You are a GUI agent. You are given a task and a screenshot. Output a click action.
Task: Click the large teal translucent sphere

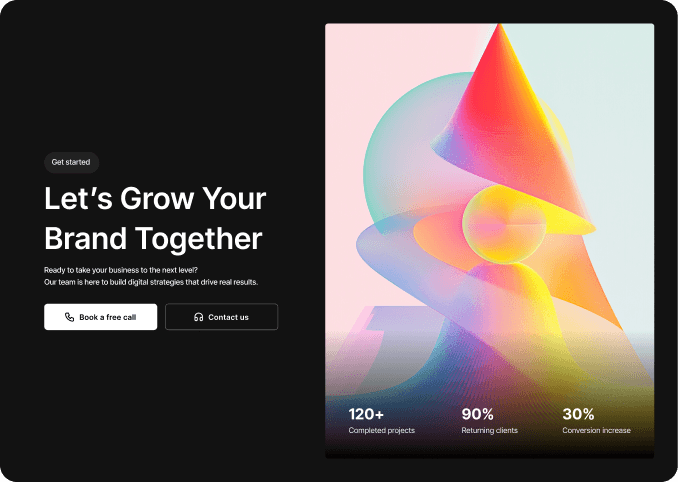coord(402,156)
